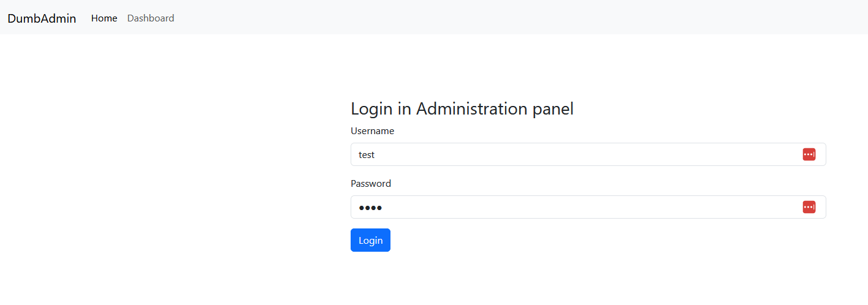Viewport: 868px width, 305px height.
Task: Click the word 'test' in Username
Action: tap(367, 155)
